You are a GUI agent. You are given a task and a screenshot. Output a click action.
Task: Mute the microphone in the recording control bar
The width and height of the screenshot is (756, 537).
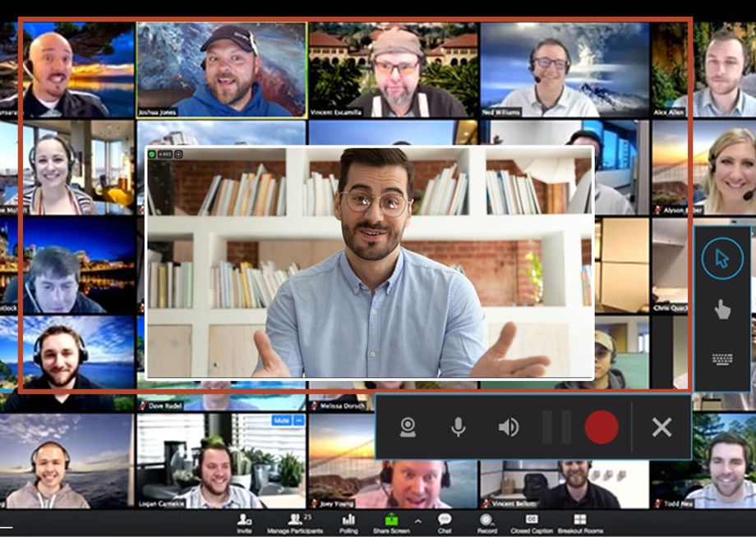pos(458,426)
